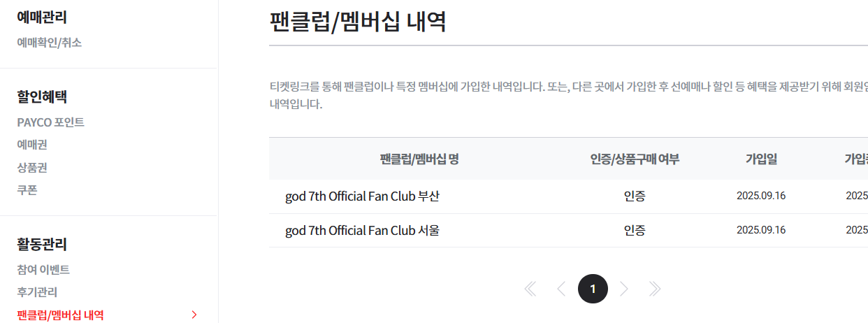Open 상품권 sidebar link
The image size is (868, 323).
32,168
